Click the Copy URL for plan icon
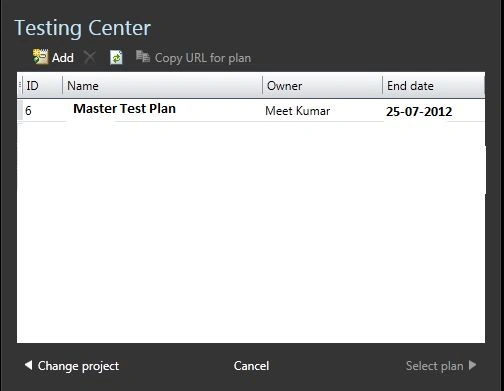 [143, 57]
